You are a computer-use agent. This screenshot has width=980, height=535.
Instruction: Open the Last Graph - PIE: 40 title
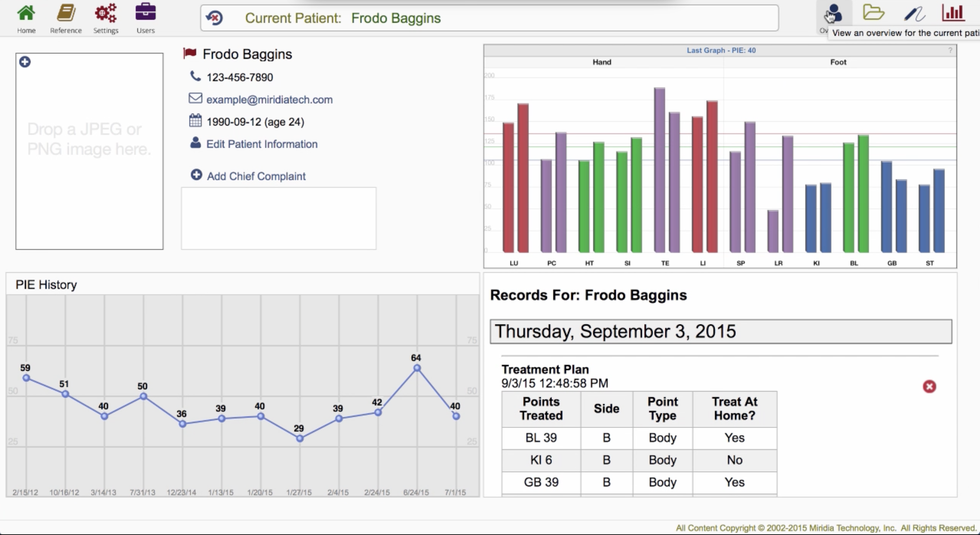click(x=721, y=50)
